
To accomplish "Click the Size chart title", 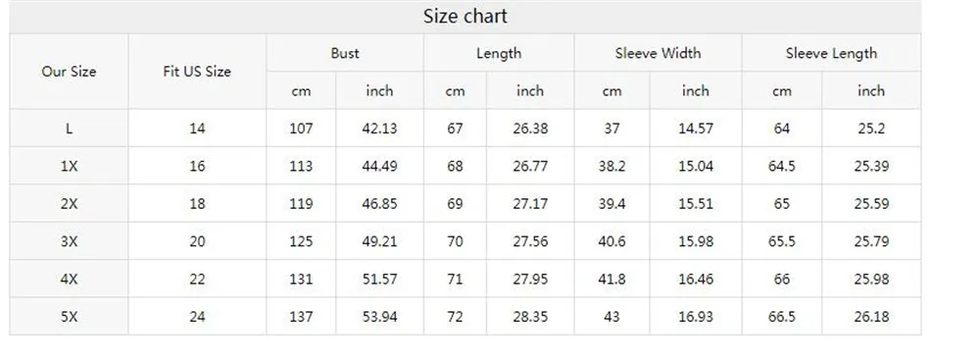I will coord(465,17).
